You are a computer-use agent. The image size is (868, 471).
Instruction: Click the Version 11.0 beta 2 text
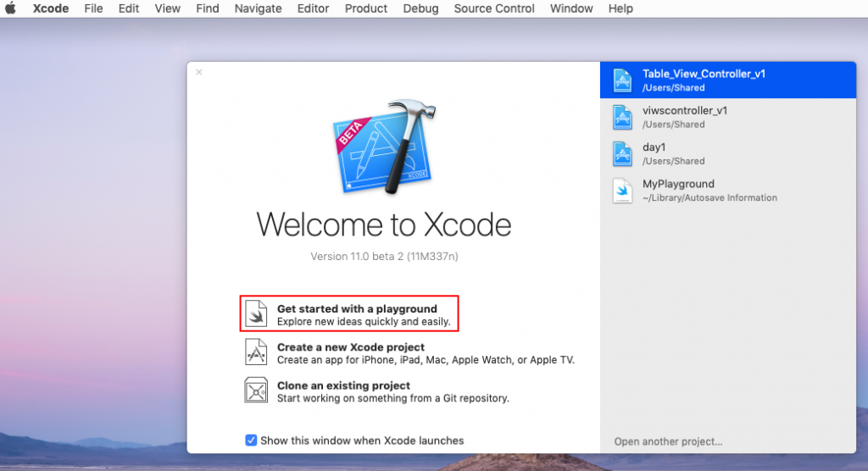[x=384, y=257]
